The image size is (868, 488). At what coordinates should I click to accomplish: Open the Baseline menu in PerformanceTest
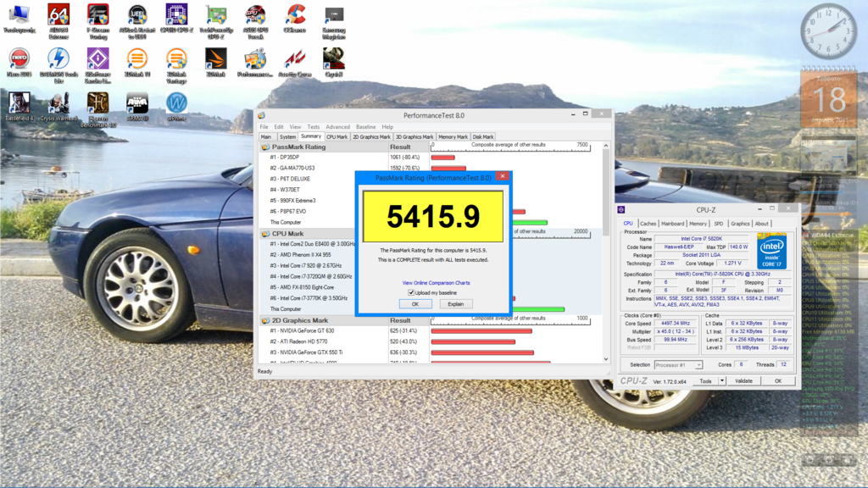[365, 127]
